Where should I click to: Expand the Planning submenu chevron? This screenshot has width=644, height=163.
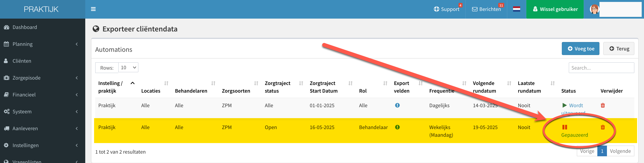click(x=77, y=44)
